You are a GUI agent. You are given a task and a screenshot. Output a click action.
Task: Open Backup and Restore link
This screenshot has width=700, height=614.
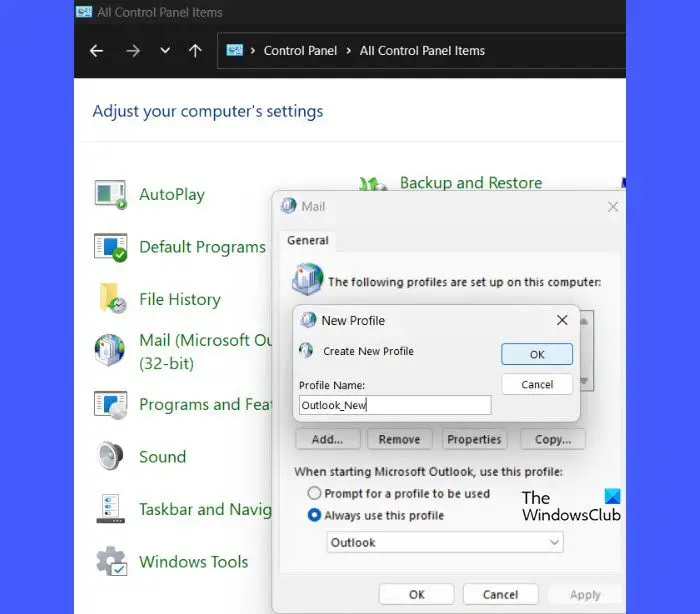coord(471,183)
